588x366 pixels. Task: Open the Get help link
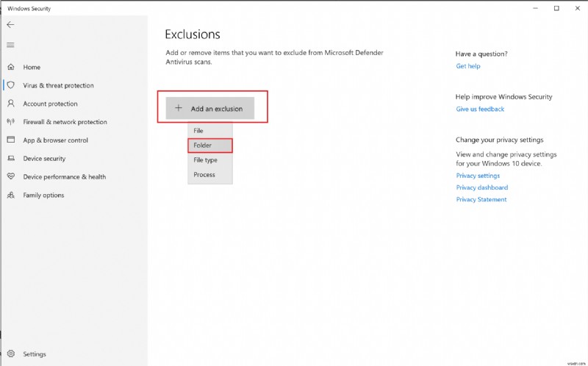[x=468, y=66]
